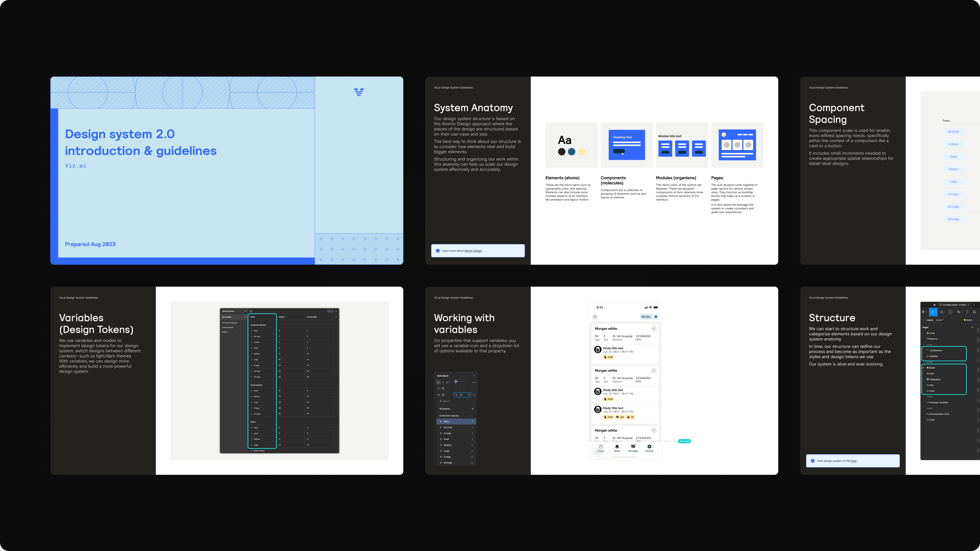Click the apply-variable hexagon icon in padding field
The image size is (980, 551).
tap(469, 395)
